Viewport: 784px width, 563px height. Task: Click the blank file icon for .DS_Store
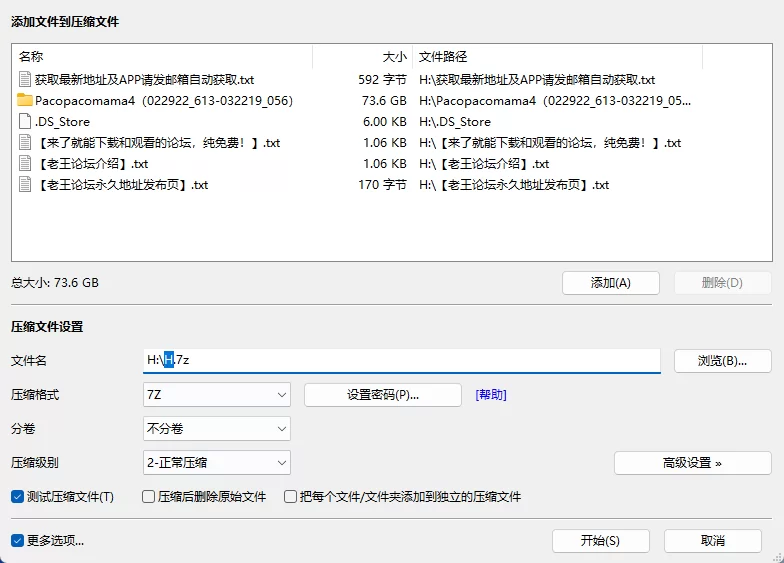pos(25,122)
